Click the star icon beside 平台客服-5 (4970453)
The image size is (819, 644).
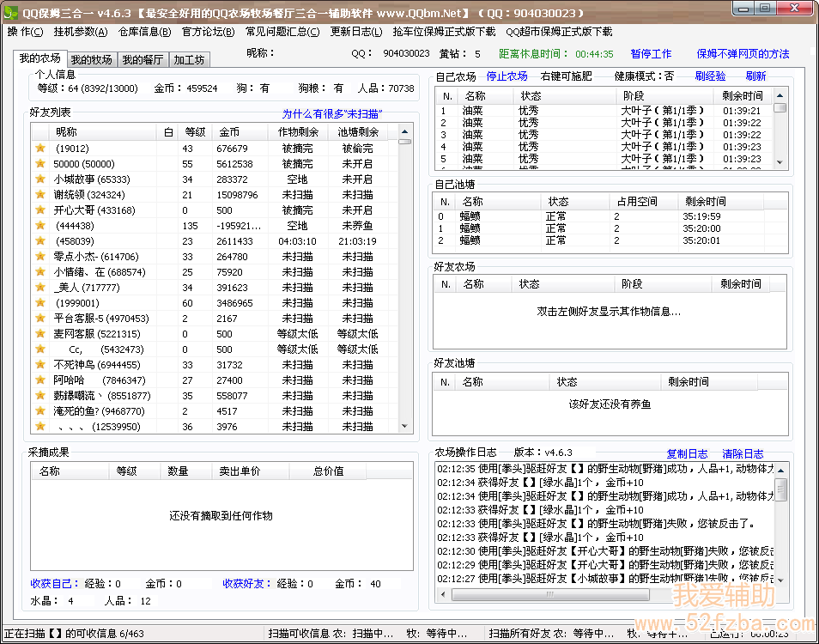point(39,319)
